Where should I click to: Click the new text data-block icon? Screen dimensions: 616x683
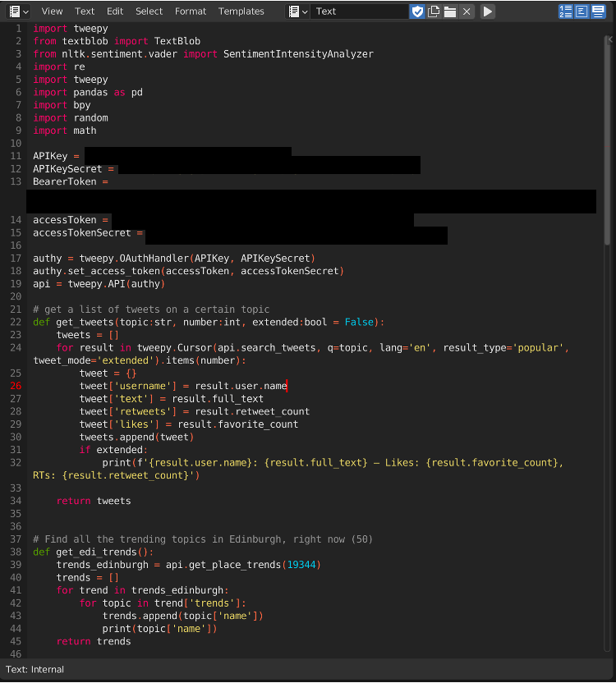434,11
